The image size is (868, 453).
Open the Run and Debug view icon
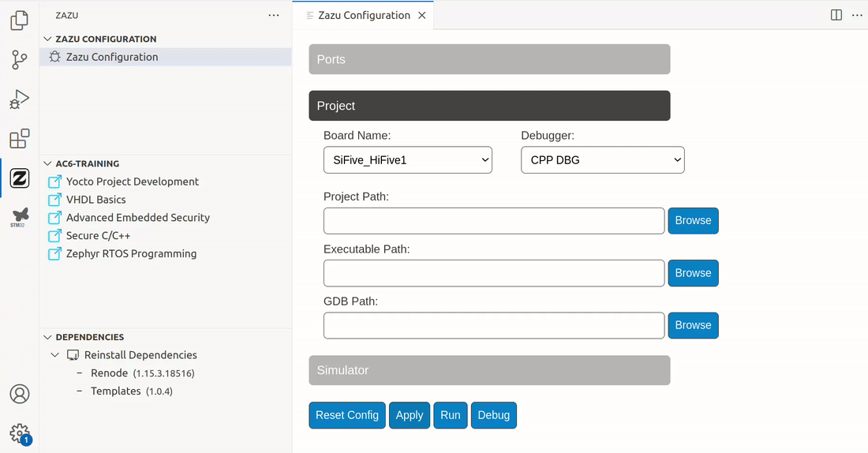[20, 99]
